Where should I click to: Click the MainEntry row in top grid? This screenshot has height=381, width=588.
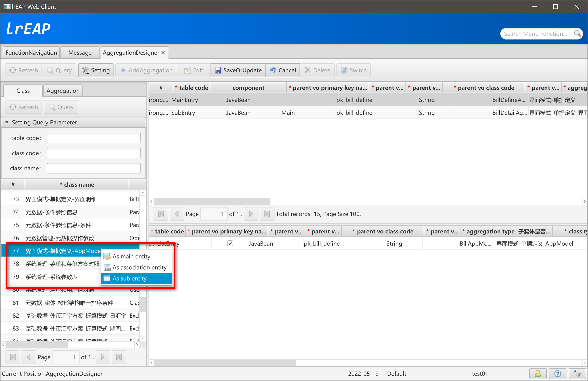[368, 100]
